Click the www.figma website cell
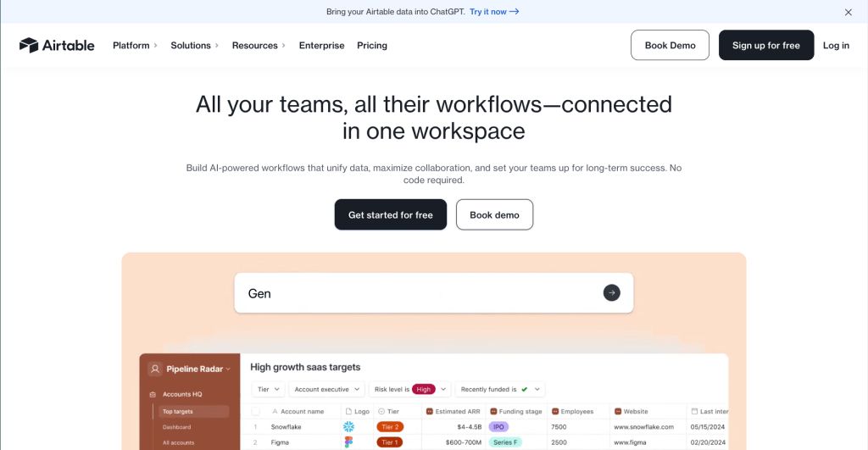The image size is (868, 450). coord(630,442)
